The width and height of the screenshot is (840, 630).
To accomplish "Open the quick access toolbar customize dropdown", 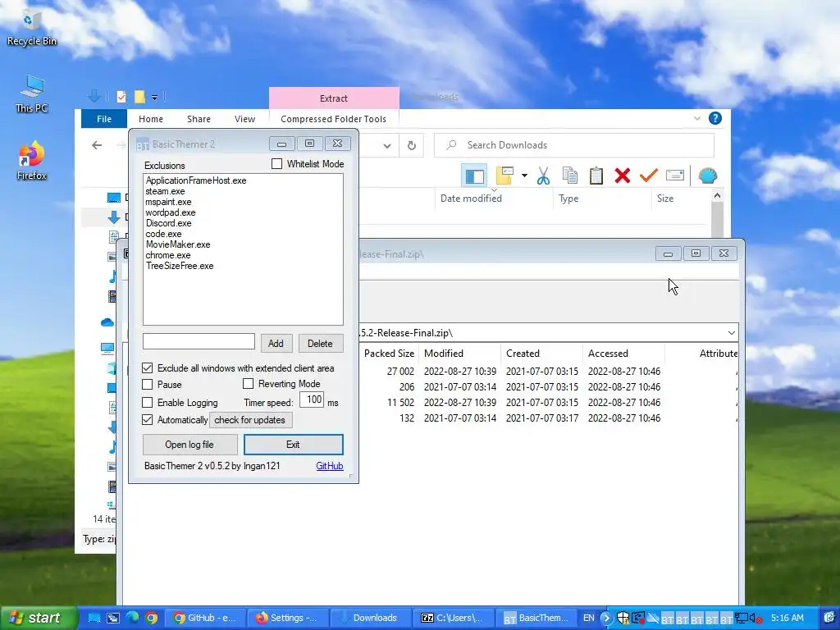I will point(154,98).
